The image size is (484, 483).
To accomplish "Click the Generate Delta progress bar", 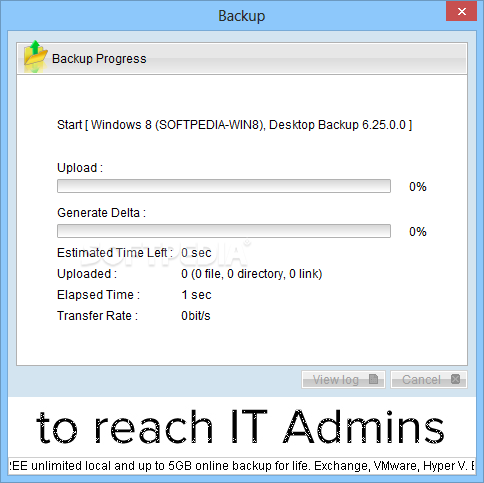I will 224,231.
